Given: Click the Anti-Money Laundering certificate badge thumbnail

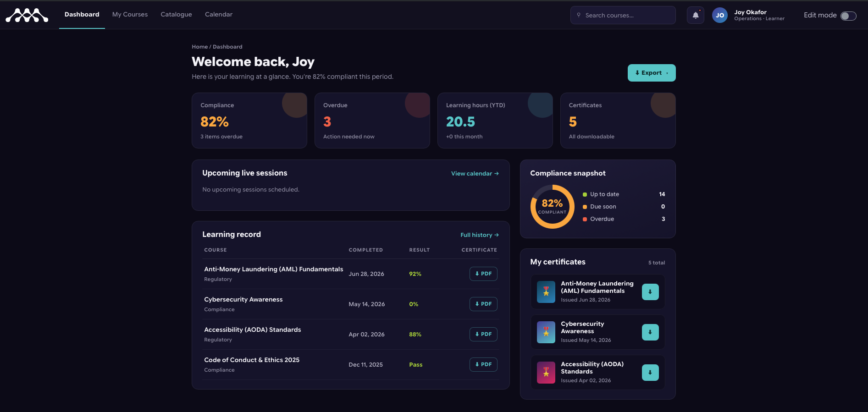Looking at the screenshot, I should [546, 292].
